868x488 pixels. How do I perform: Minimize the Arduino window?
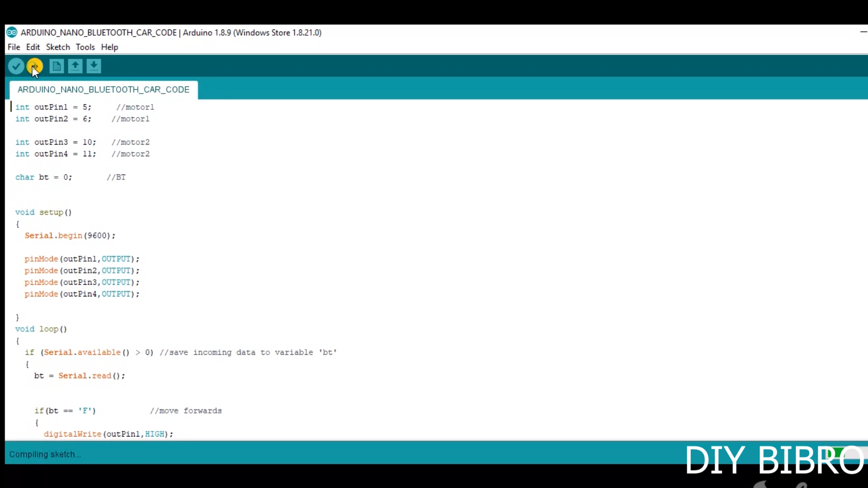[863, 32]
